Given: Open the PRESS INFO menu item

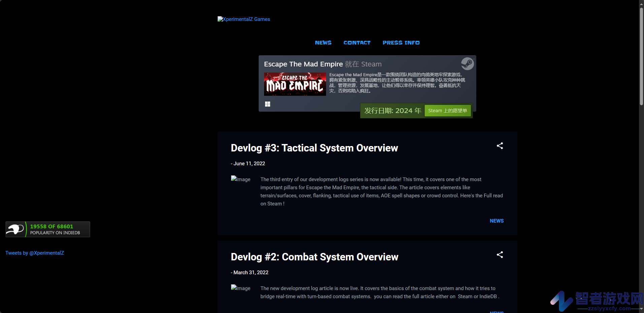Looking at the screenshot, I should pos(401,42).
